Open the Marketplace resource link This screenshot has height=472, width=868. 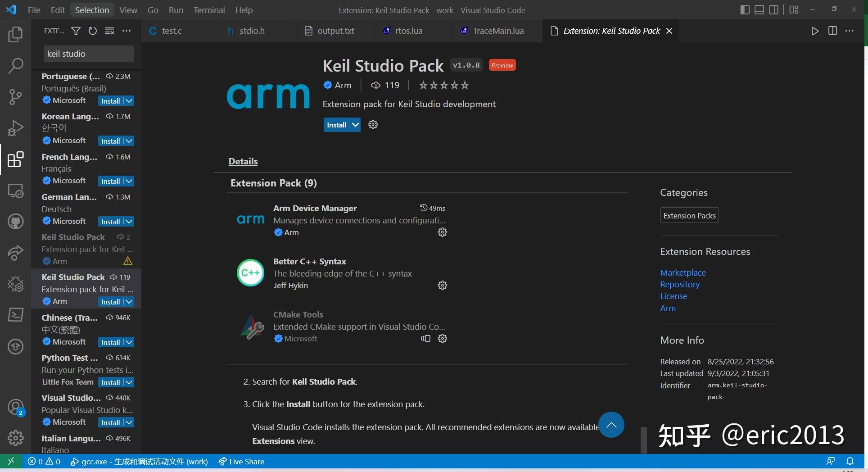[x=683, y=272]
